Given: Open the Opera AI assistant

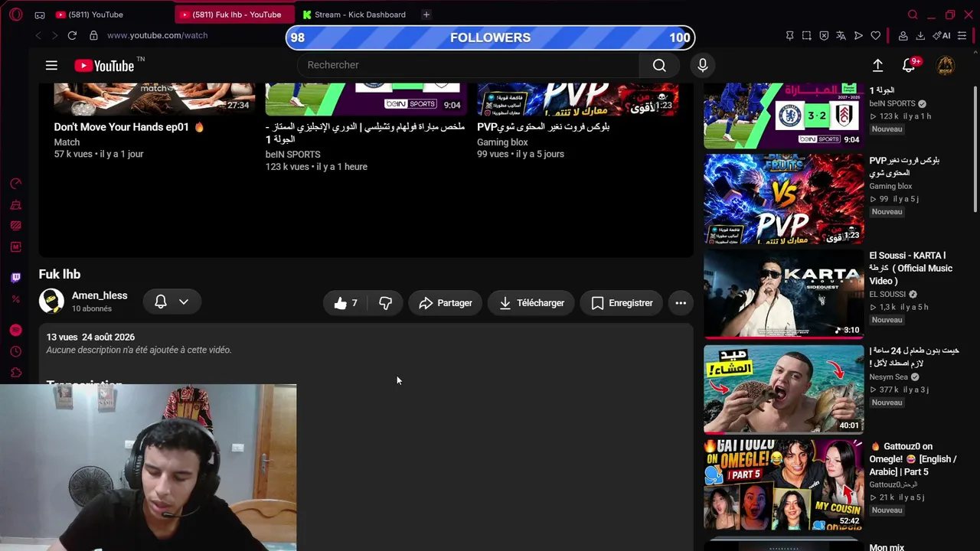Looking at the screenshot, I should point(942,35).
